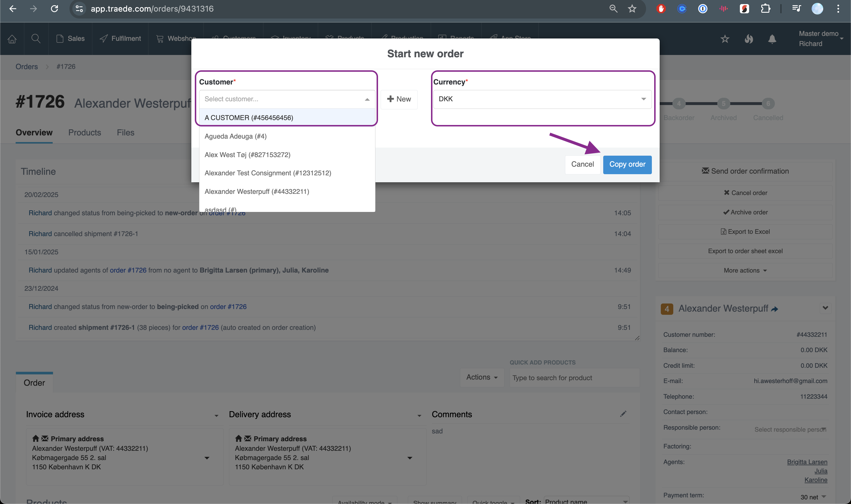851x504 pixels.
Task: Click Backorder step 4 marker
Action: click(x=679, y=104)
